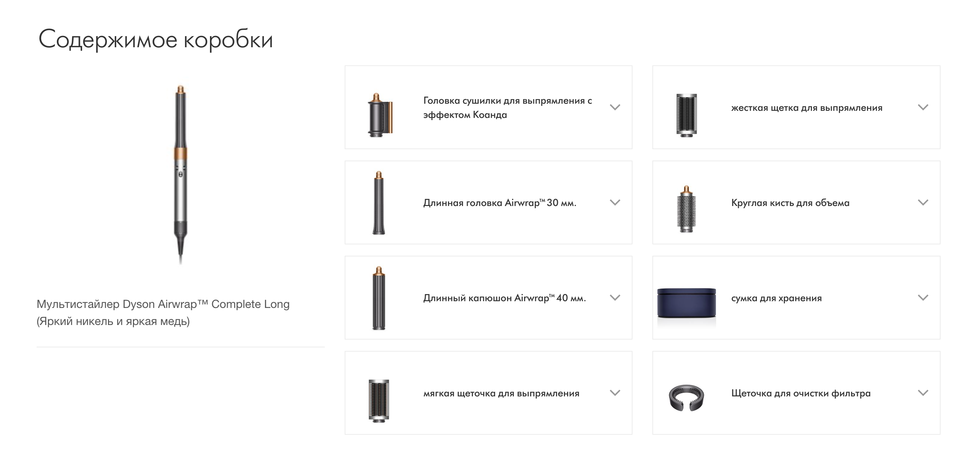The image size is (980, 466).
Task: Click the сумка для хранения label
Action: tap(776, 298)
